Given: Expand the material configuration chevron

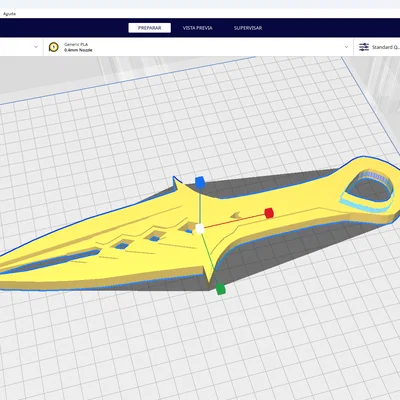Looking at the screenshot, I should [346, 47].
